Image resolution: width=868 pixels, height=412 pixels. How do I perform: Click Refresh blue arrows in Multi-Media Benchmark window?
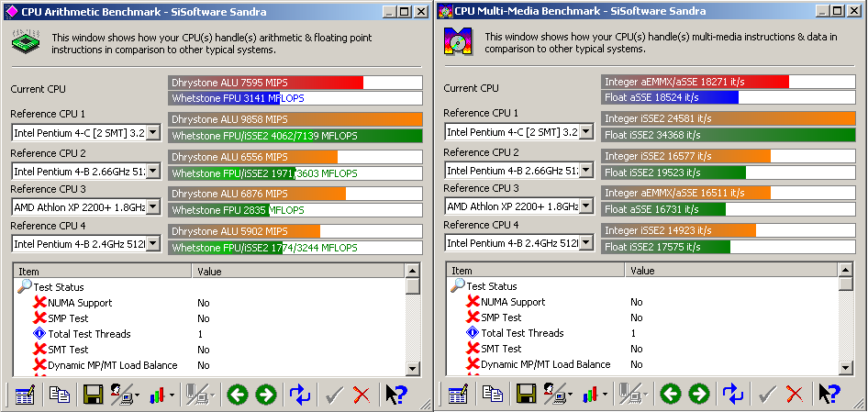[732, 394]
